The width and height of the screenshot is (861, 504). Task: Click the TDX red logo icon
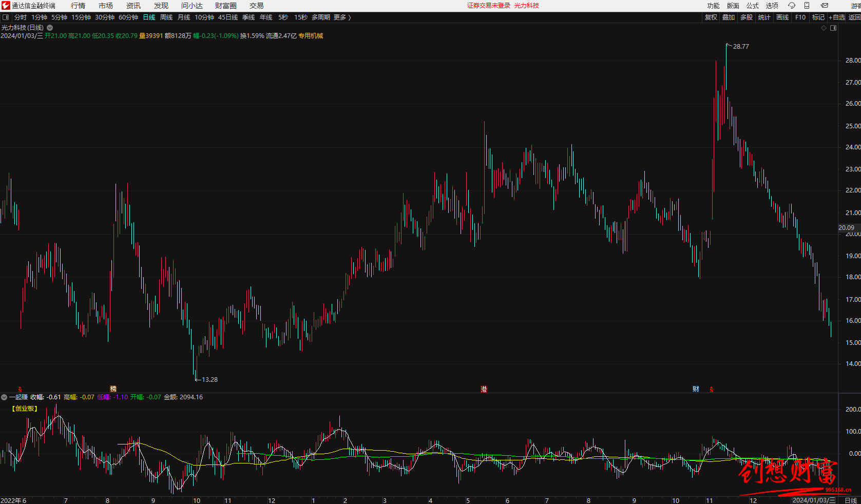(6, 6)
